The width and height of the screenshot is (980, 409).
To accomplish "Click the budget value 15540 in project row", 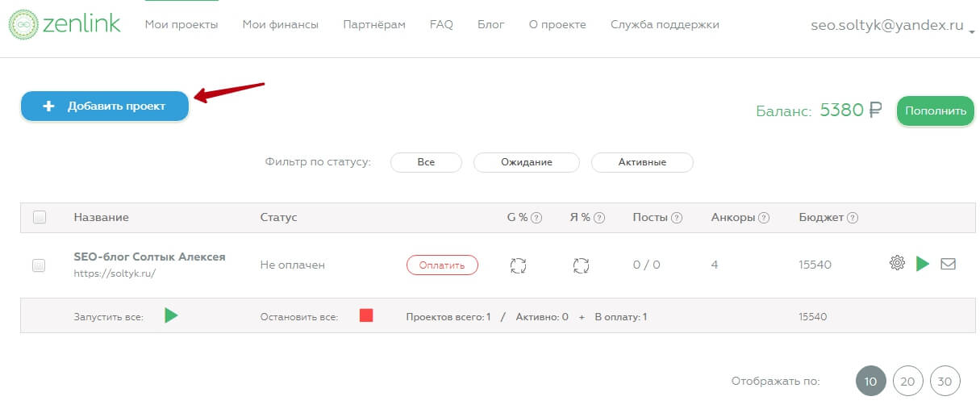I will click(x=815, y=265).
